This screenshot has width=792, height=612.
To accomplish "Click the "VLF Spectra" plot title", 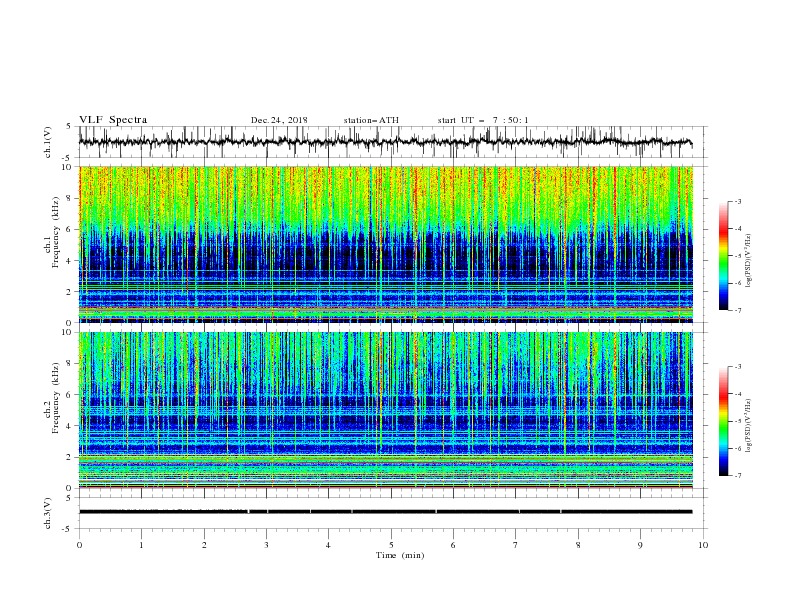I will click(113, 120).
